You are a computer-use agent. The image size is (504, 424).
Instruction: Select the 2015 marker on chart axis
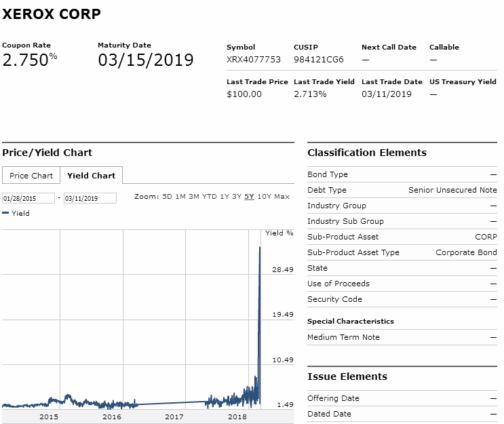click(x=49, y=417)
